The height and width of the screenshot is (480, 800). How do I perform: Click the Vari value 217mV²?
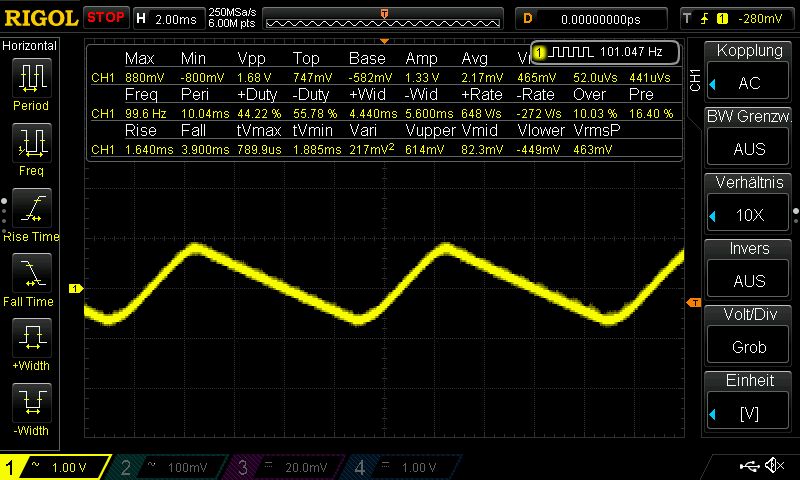372,149
